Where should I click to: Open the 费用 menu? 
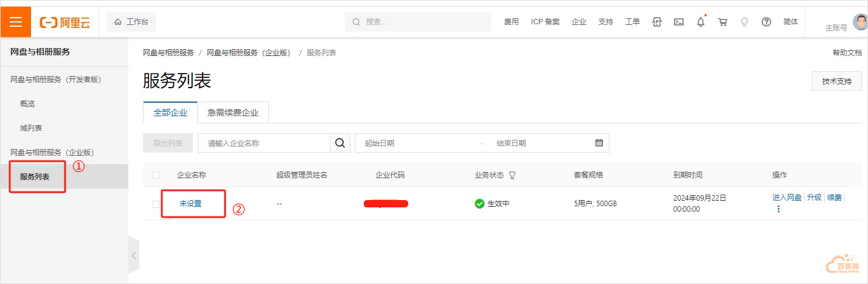512,22
